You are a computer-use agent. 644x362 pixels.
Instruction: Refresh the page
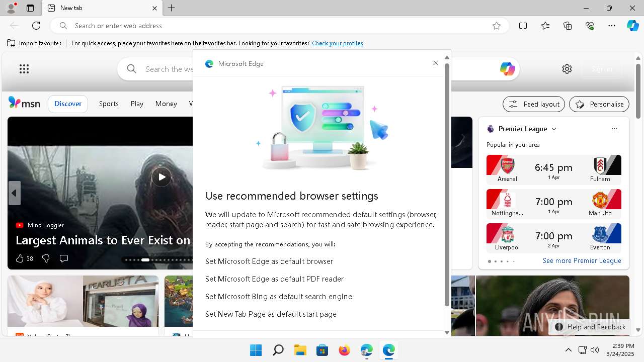coord(36,26)
